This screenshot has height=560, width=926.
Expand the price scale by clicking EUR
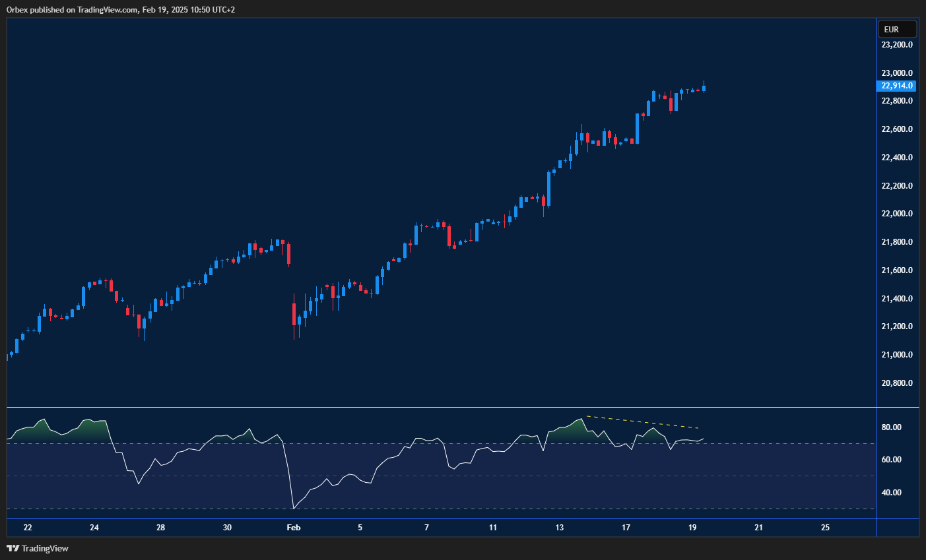(x=897, y=29)
